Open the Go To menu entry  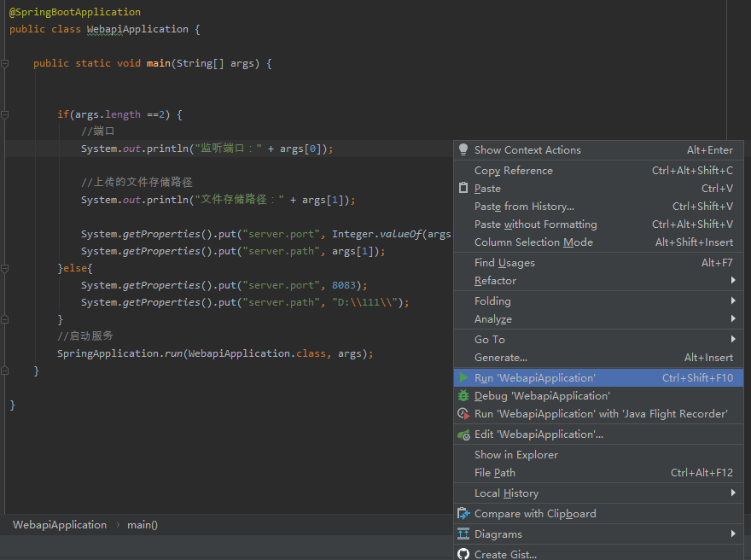[598, 339]
